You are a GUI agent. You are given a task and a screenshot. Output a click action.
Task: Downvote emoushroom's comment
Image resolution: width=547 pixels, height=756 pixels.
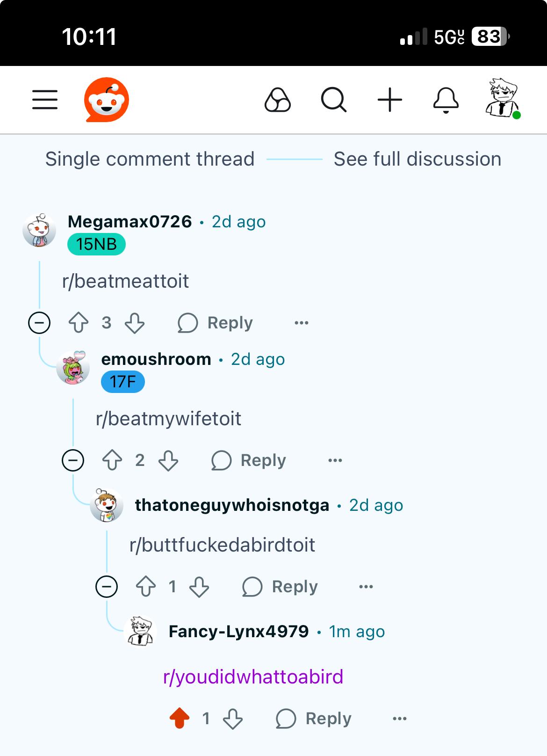pyautogui.click(x=168, y=460)
